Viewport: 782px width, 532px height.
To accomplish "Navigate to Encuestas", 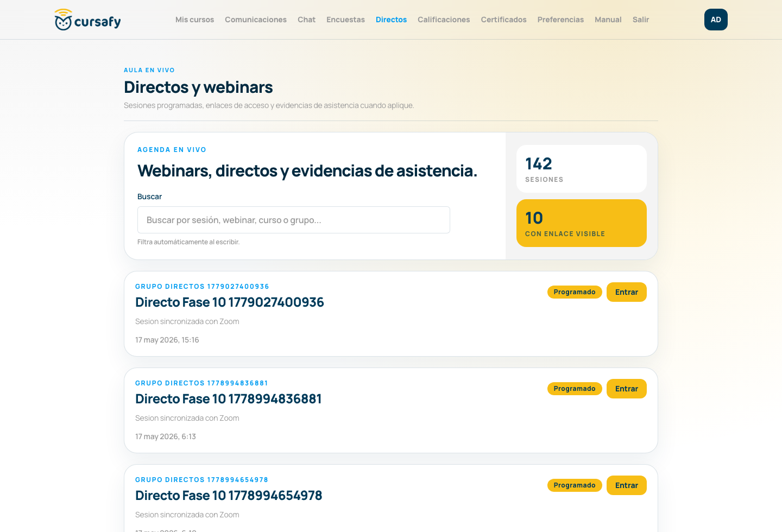I will [x=345, y=20].
